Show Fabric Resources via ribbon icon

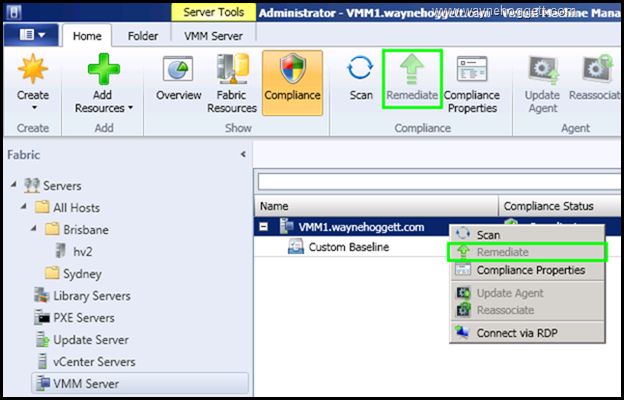click(x=232, y=69)
